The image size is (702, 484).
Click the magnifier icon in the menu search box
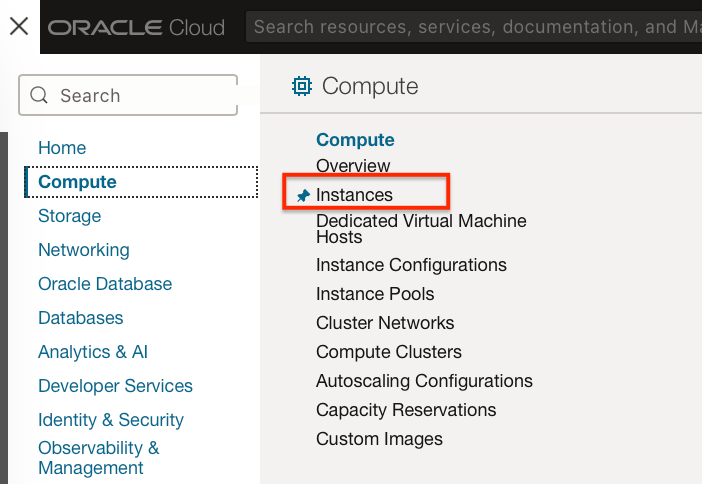pyautogui.click(x=39, y=95)
